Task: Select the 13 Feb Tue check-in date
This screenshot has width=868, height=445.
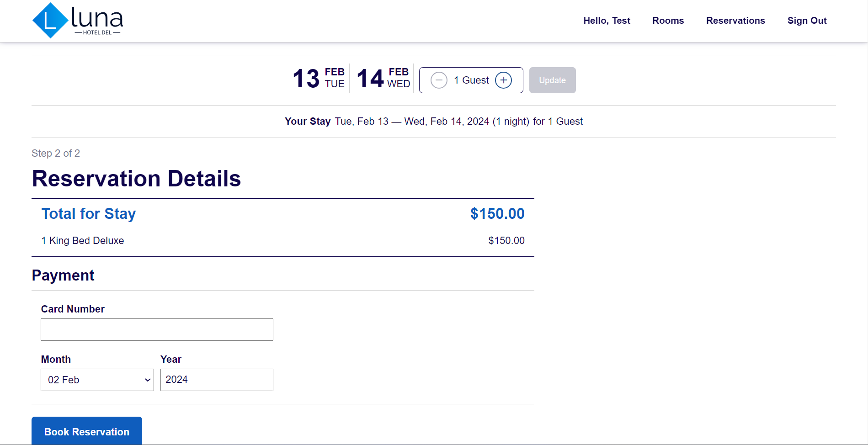Action: [319, 78]
